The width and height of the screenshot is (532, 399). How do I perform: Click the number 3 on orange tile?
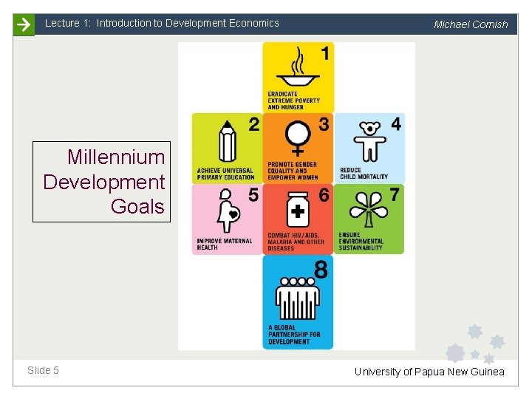coord(324,124)
